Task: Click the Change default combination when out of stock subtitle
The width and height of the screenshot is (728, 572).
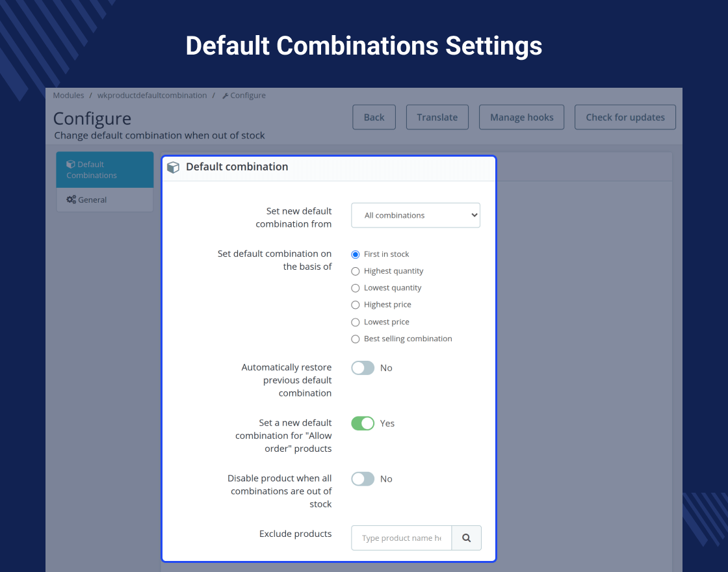Action: click(x=159, y=135)
